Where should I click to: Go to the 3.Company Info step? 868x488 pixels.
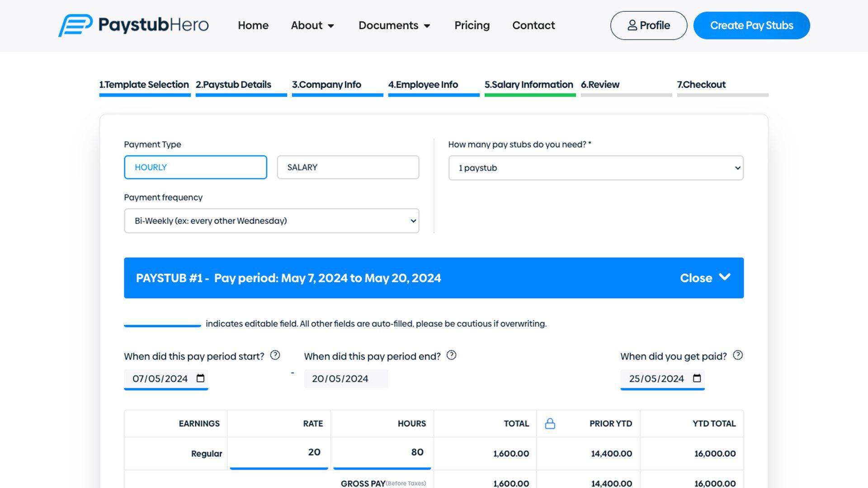click(337, 87)
